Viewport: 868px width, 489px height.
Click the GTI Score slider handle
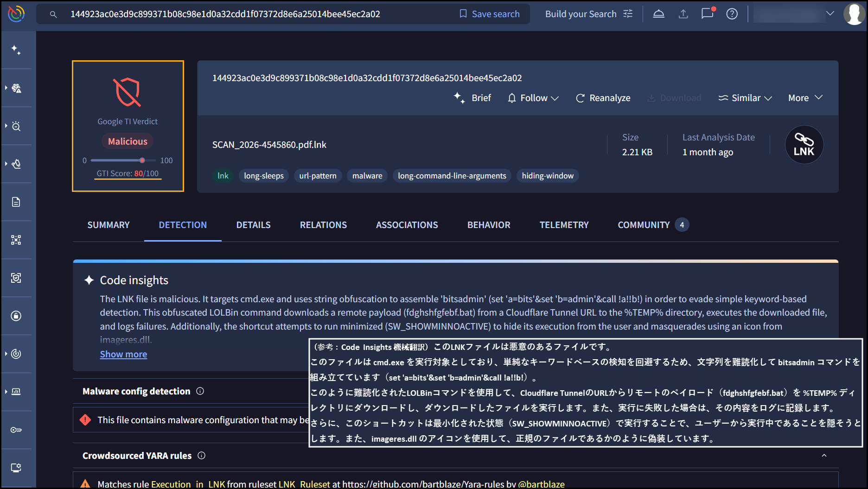142,160
